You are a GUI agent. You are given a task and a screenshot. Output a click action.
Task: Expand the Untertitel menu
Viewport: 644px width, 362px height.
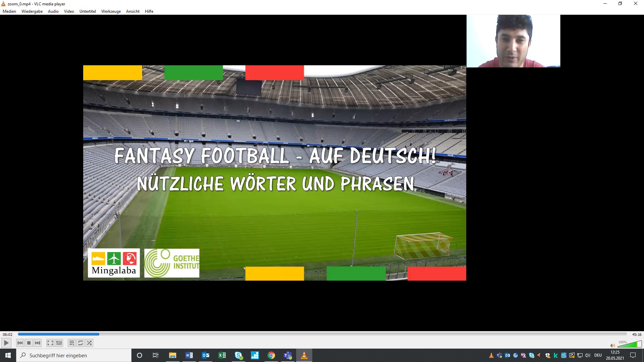(x=88, y=11)
